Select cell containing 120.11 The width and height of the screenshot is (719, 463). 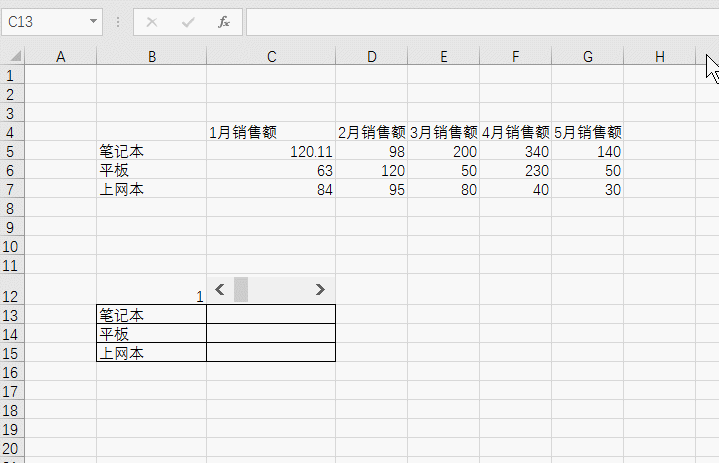(271, 151)
